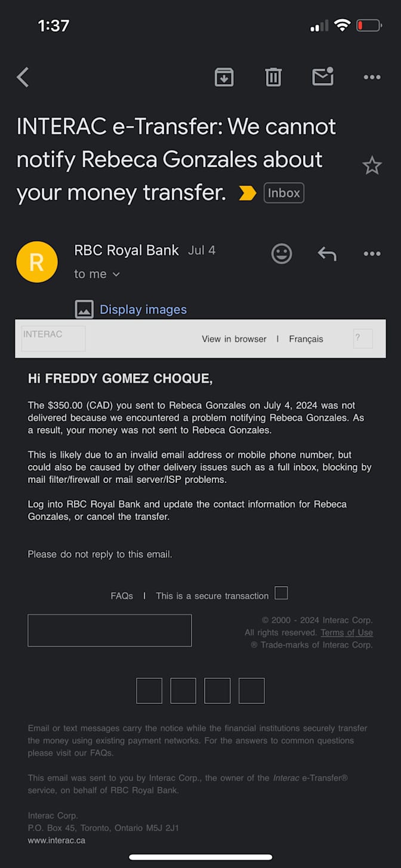Archive this email
The height and width of the screenshot is (868, 401).
(224, 77)
